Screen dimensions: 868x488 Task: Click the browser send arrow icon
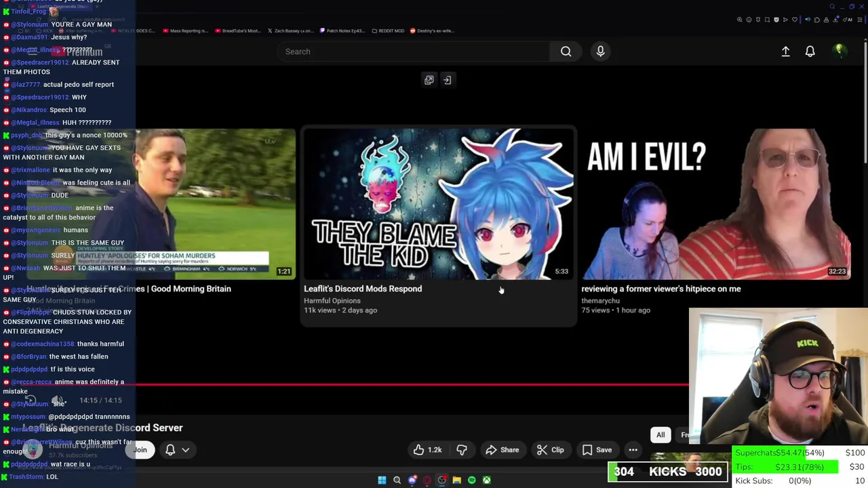pos(785,20)
